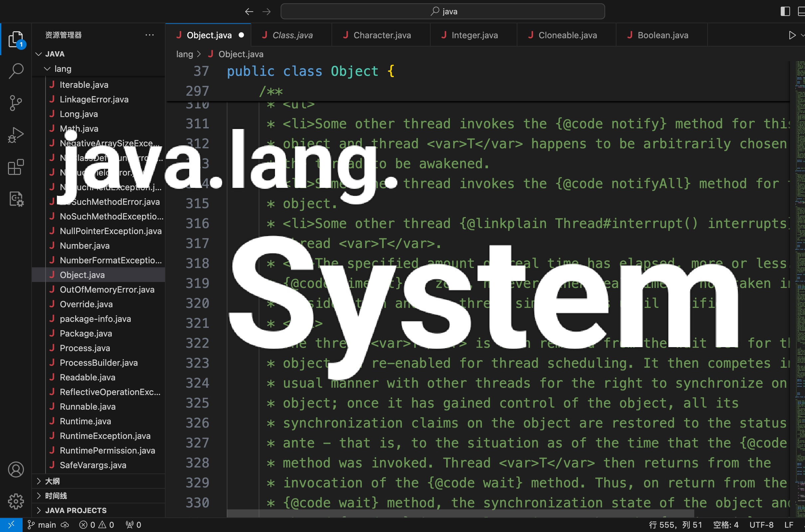Open the Run and Debug view icon
The width and height of the screenshot is (805, 532).
coord(16,135)
